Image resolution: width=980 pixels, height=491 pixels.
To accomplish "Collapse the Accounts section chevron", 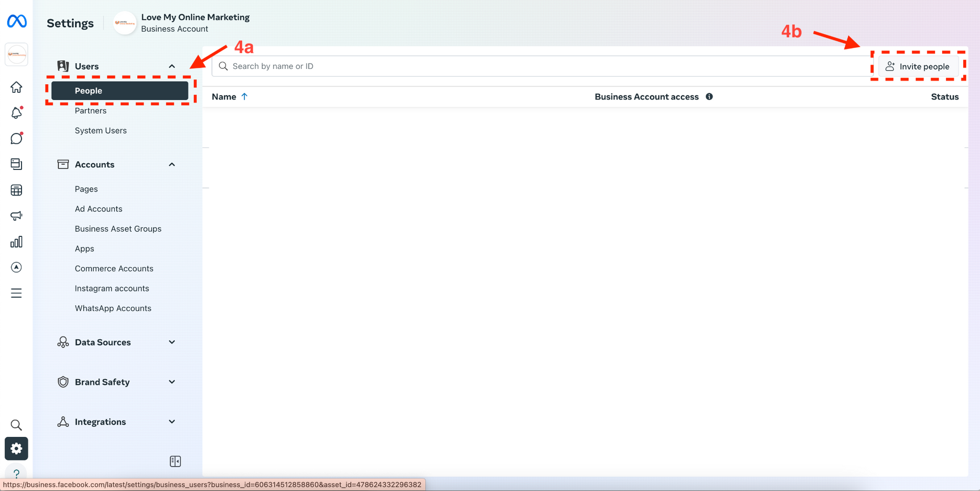I will coord(172,164).
